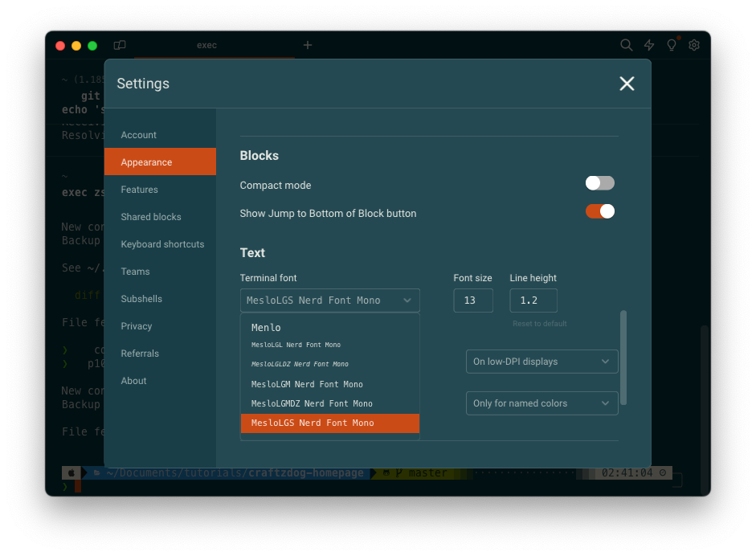Choose MesloLGM Nerd Font Mono option

pos(329,384)
